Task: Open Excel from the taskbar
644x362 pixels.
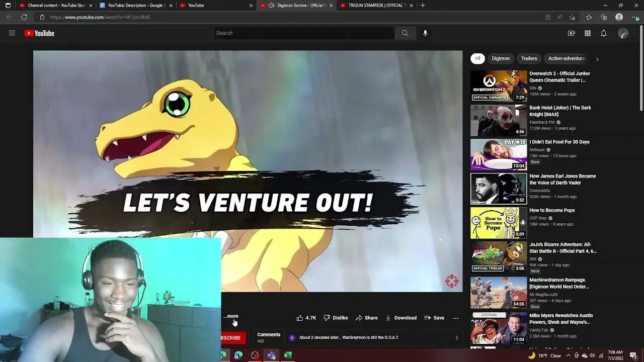Action: 288,355
